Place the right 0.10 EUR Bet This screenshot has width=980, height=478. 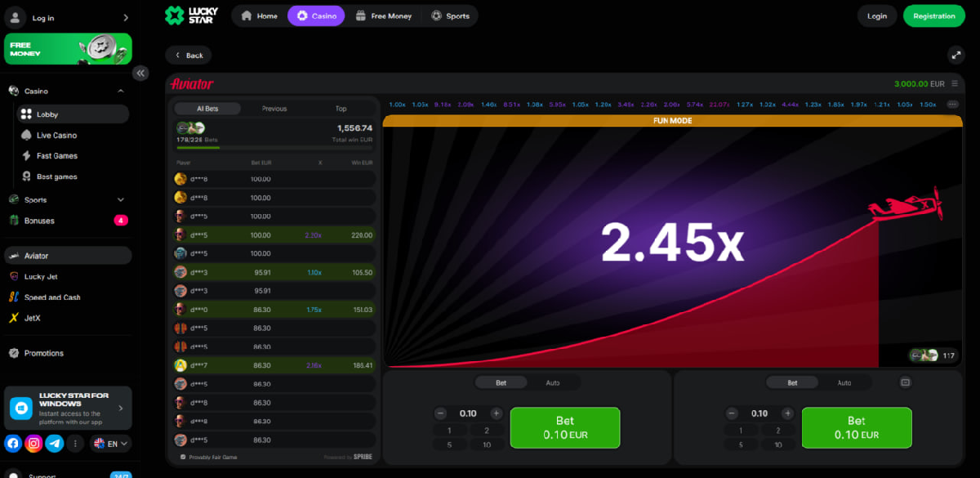coord(856,427)
